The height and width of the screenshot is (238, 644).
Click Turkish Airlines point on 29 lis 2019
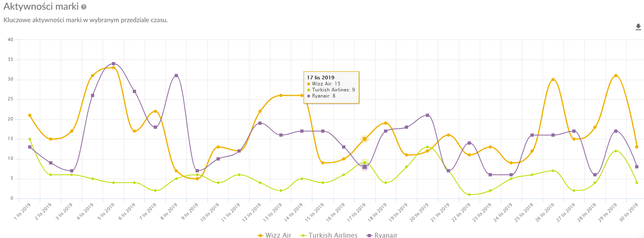click(x=616, y=151)
